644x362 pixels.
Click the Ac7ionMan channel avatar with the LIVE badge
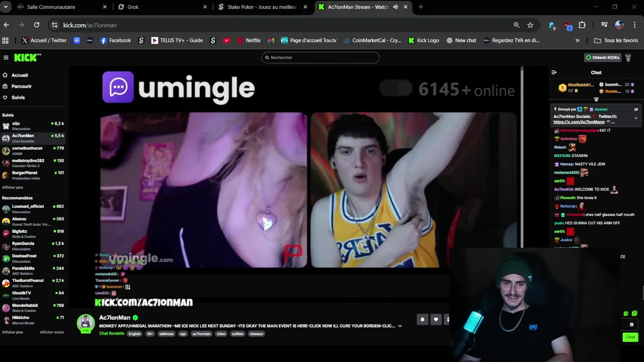pyautogui.click(x=86, y=323)
